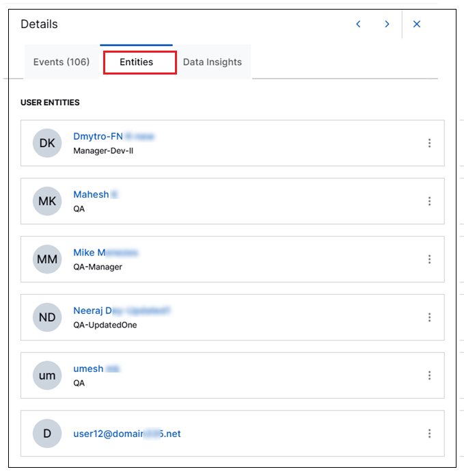This screenshot has height=476, width=464.
Task: Open more options for user12 entity
Action: 429,434
